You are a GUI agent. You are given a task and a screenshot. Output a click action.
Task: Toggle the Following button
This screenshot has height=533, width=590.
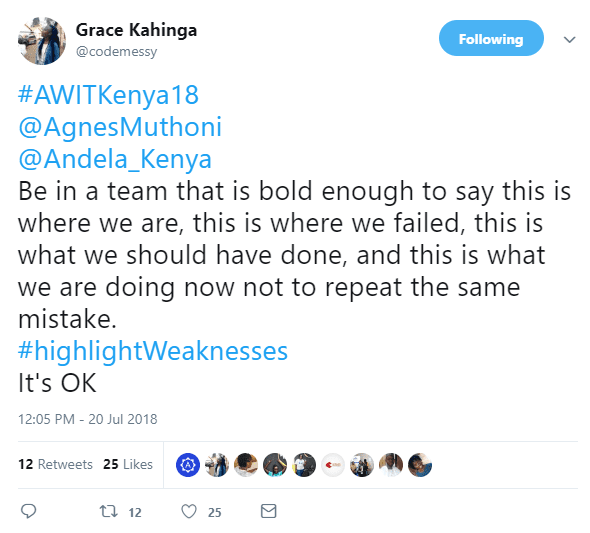491,38
